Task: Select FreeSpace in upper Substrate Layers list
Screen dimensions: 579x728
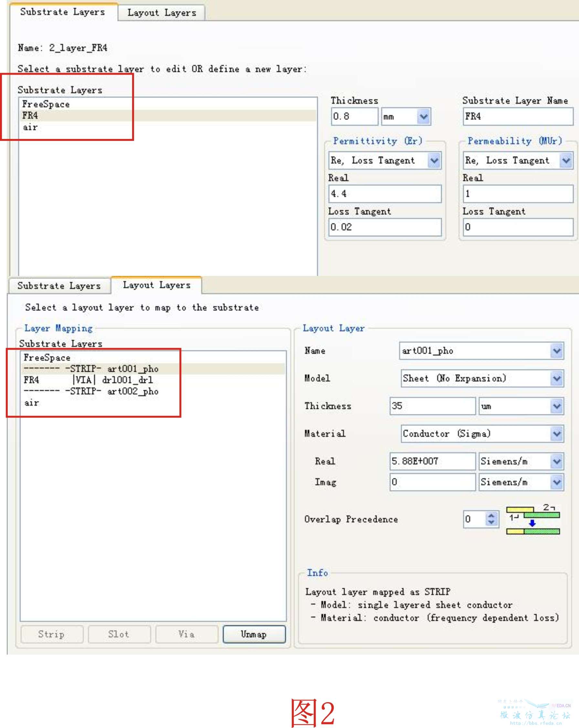Action: coord(168,104)
